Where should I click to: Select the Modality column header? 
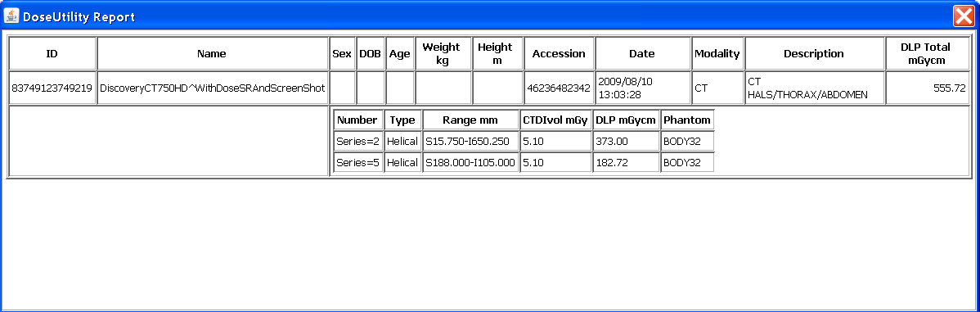point(717,54)
